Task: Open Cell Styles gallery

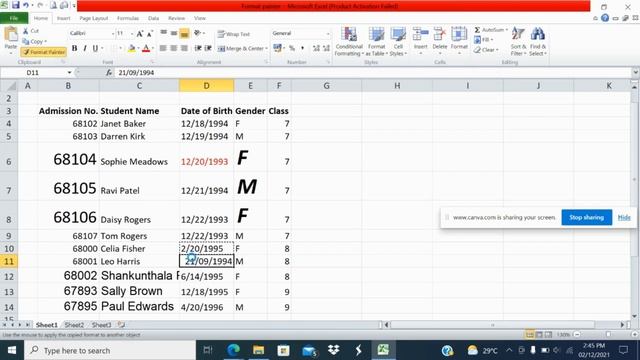Action: (x=398, y=42)
